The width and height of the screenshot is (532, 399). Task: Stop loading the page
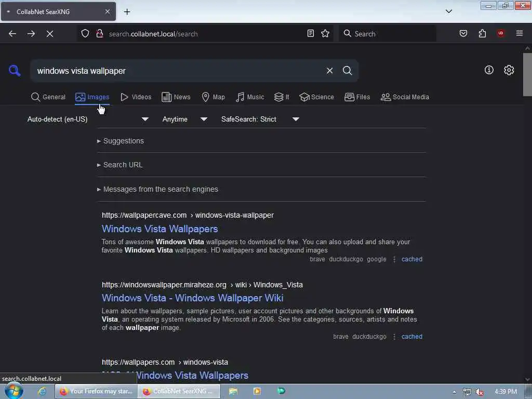[x=49, y=34]
